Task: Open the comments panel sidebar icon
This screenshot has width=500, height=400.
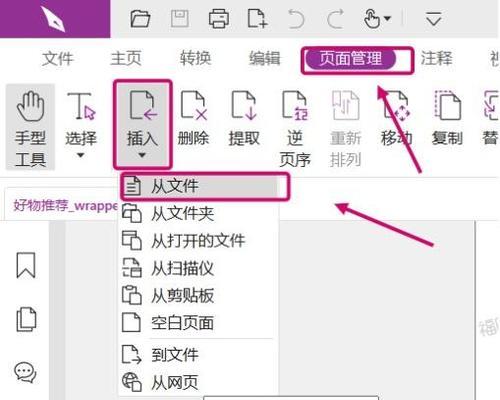Action: (25, 372)
